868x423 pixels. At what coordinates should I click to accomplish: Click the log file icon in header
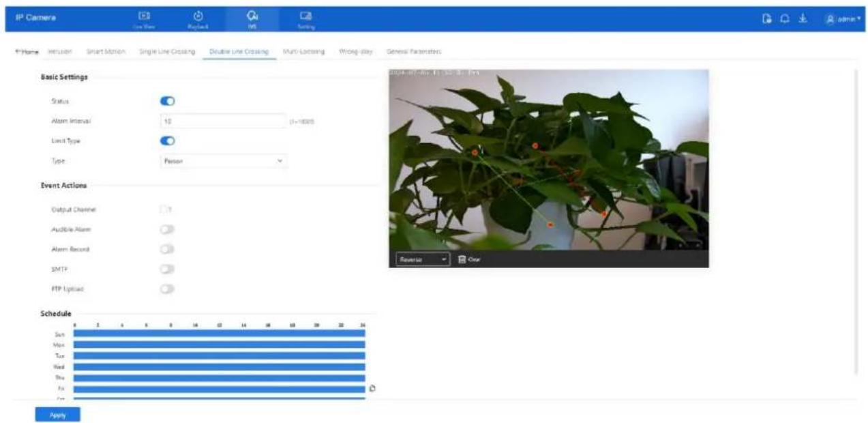pyautogui.click(x=766, y=19)
